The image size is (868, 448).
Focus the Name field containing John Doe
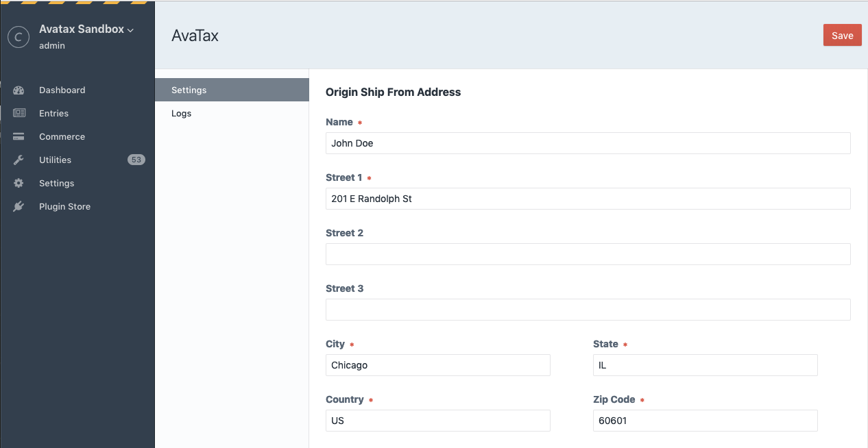click(588, 143)
